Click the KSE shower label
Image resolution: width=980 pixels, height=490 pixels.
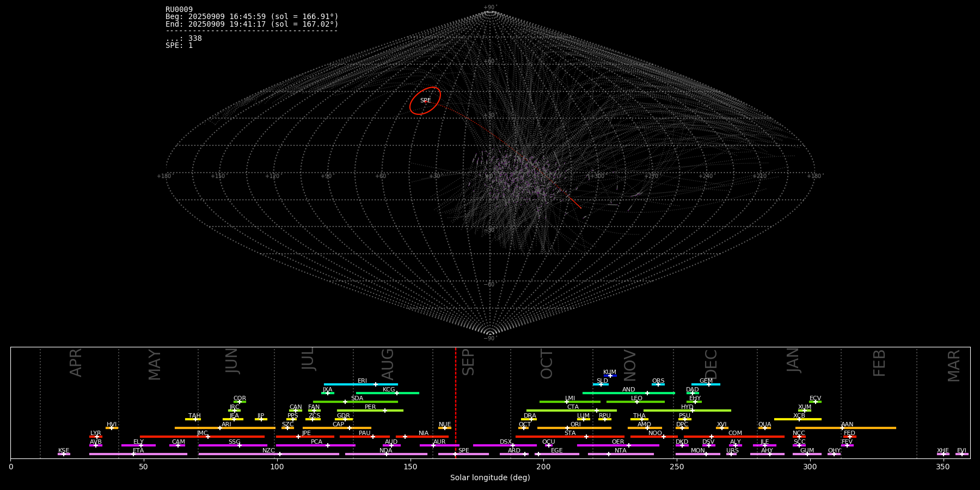pos(64,451)
